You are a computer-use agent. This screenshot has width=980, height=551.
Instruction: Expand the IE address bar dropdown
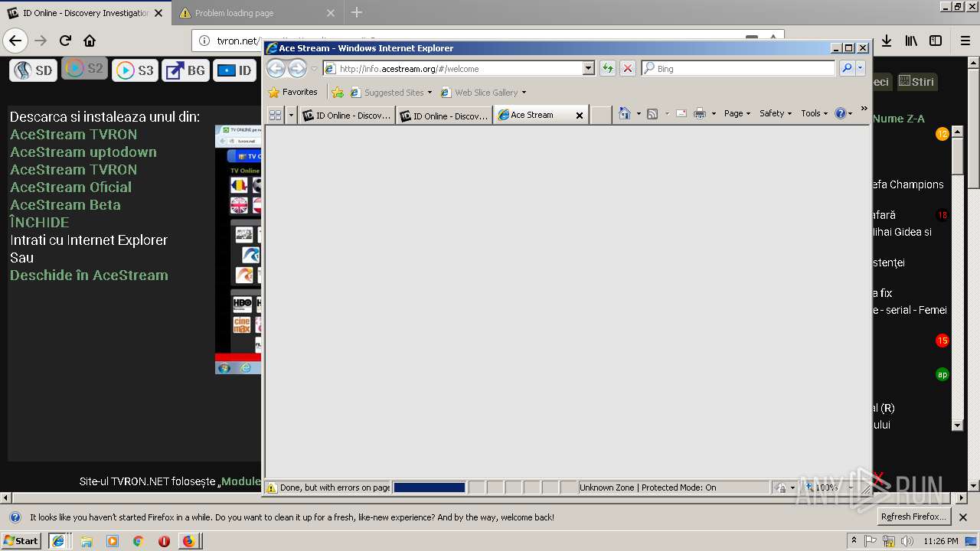click(x=588, y=68)
